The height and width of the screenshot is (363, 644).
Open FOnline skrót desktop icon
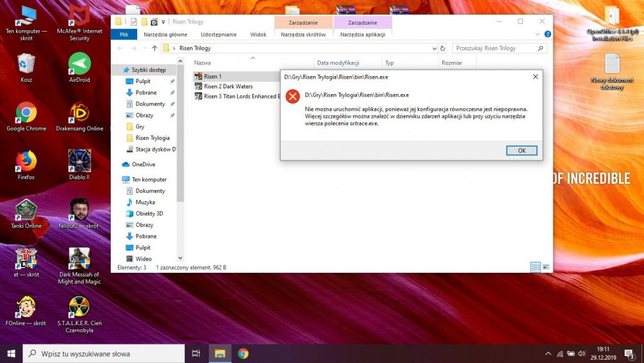pyautogui.click(x=26, y=311)
